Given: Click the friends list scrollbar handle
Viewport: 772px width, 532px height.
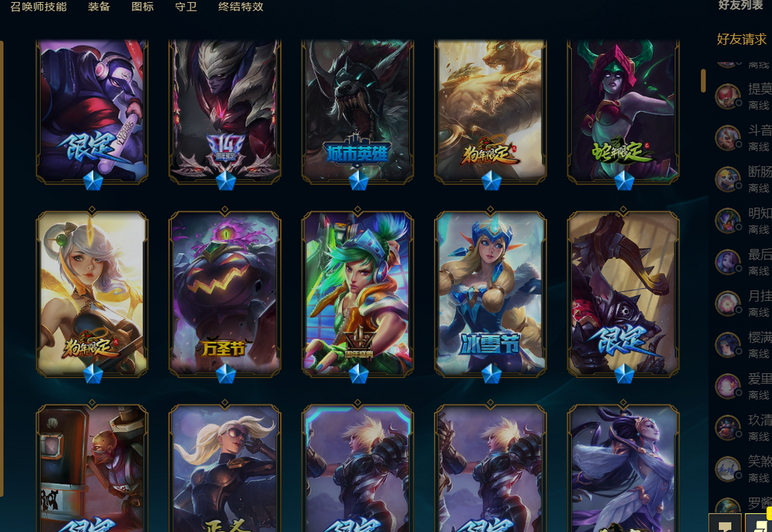Looking at the screenshot, I should coord(703,80).
